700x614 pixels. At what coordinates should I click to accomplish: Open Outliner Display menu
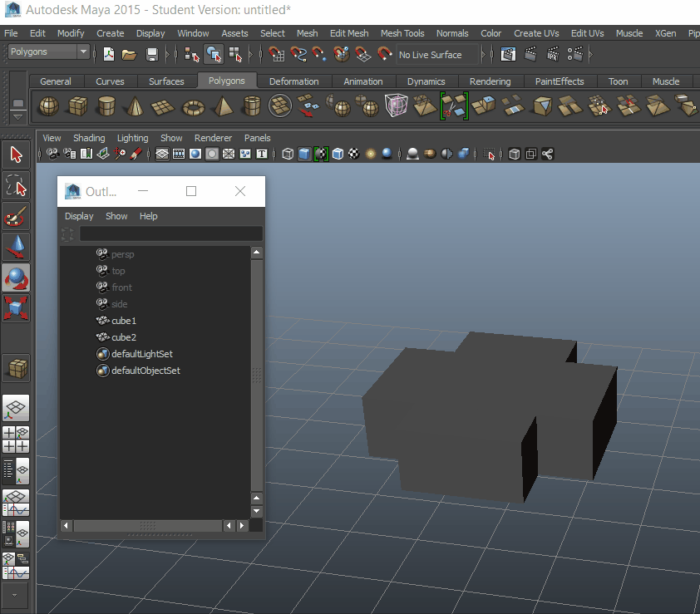[79, 216]
